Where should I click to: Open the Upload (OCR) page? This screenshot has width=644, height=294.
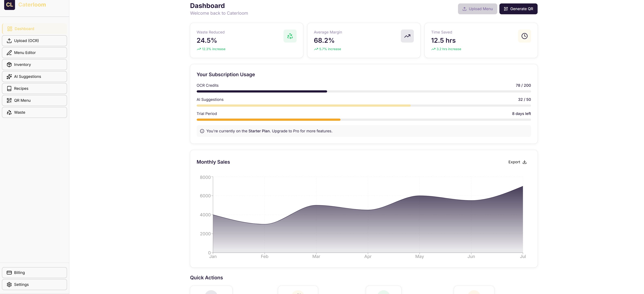[35, 41]
